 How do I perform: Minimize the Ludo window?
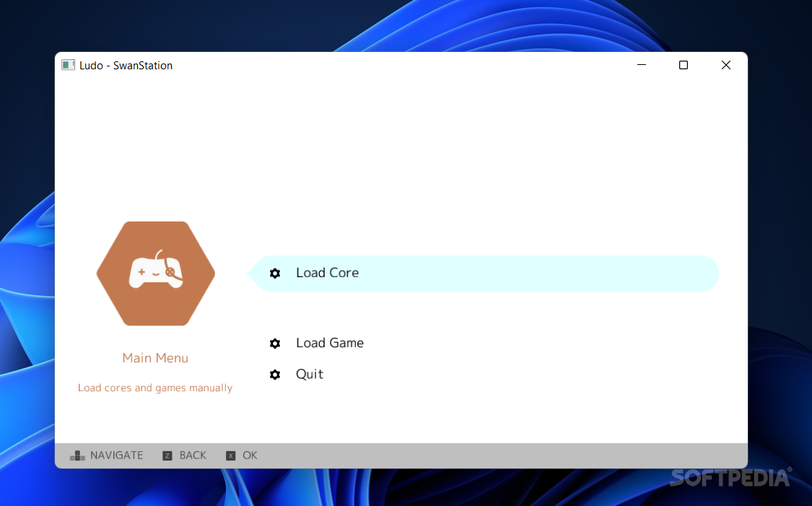tap(642, 65)
